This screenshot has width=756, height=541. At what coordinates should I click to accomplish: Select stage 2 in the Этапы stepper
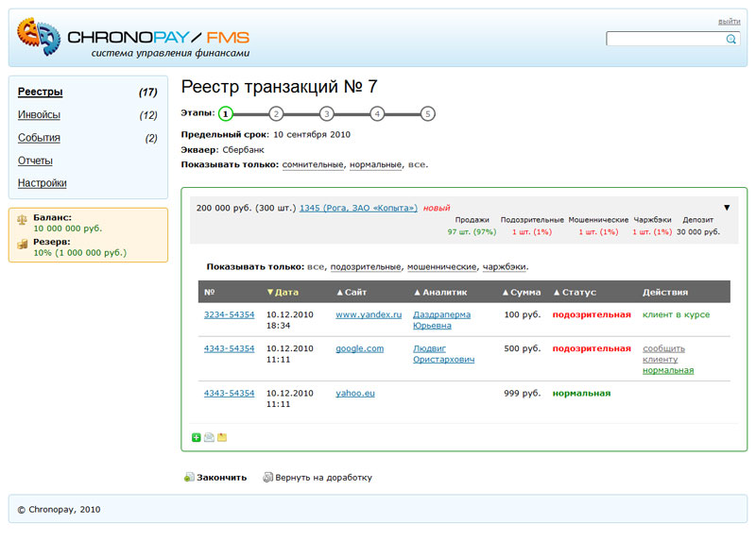(x=276, y=114)
